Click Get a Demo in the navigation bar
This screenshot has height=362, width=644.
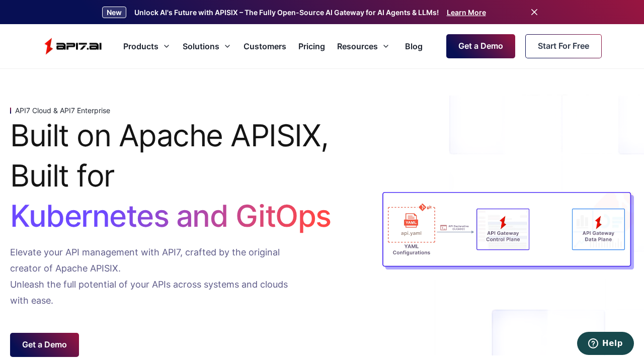pyautogui.click(x=480, y=46)
